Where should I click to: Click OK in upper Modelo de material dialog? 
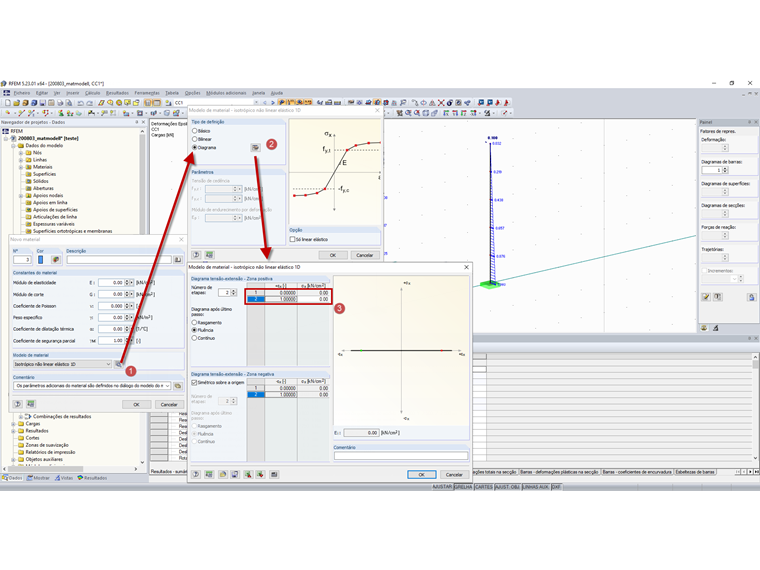point(333,255)
